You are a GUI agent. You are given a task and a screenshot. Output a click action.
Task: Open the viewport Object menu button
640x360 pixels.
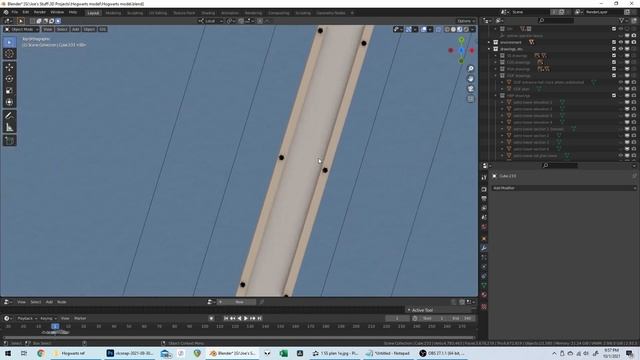coord(89,29)
